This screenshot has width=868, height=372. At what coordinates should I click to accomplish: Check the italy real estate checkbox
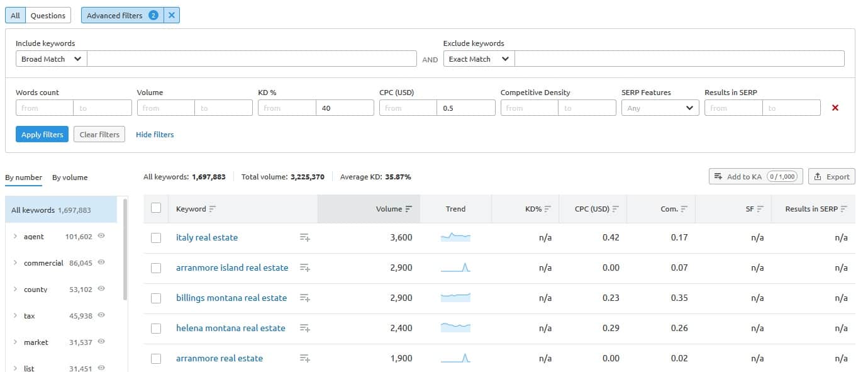pyautogui.click(x=156, y=238)
